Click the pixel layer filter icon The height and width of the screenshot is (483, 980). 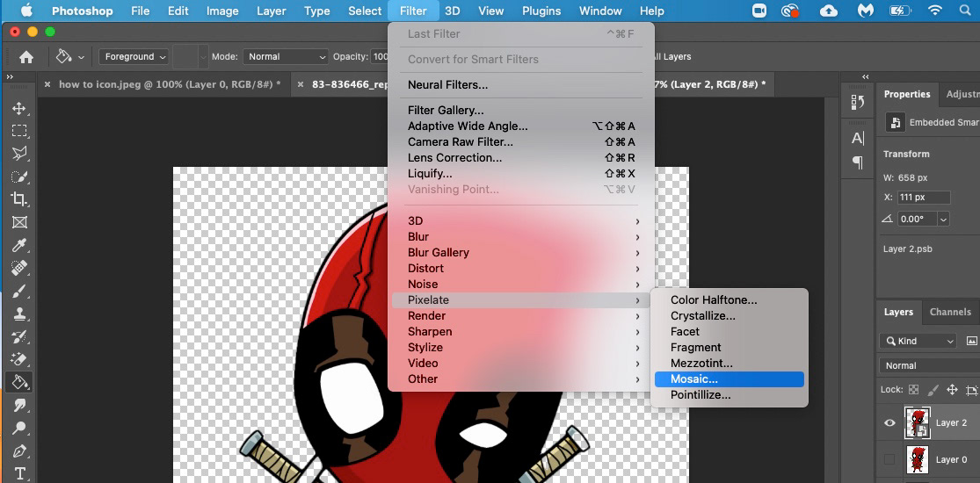point(971,341)
